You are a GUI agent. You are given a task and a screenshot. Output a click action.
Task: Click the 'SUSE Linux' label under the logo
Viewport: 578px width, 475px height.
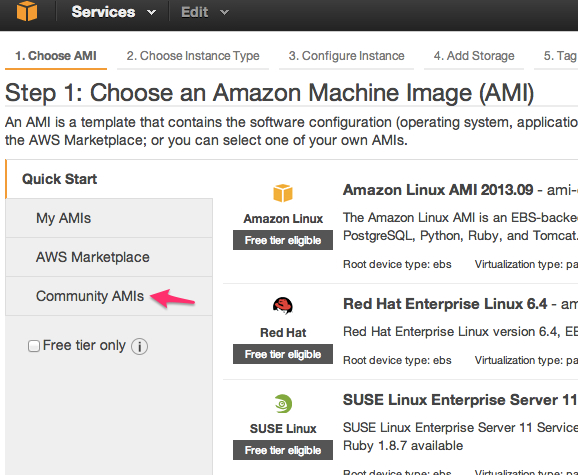pyautogui.click(x=283, y=429)
